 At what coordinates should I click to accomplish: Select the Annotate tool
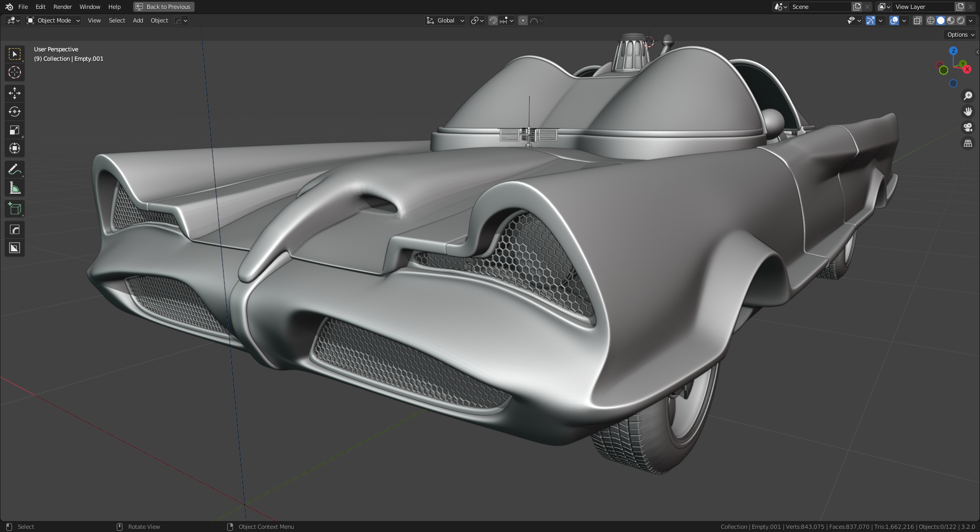point(15,169)
